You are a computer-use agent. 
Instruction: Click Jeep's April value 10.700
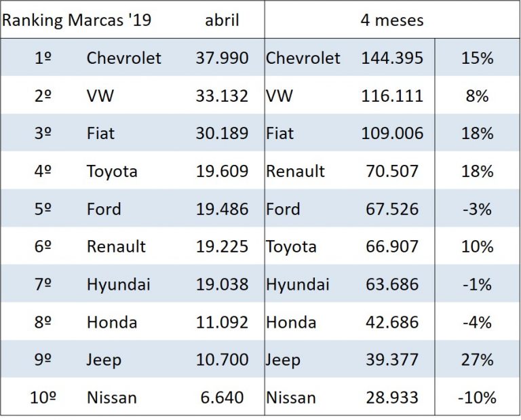pyautogui.click(x=222, y=360)
